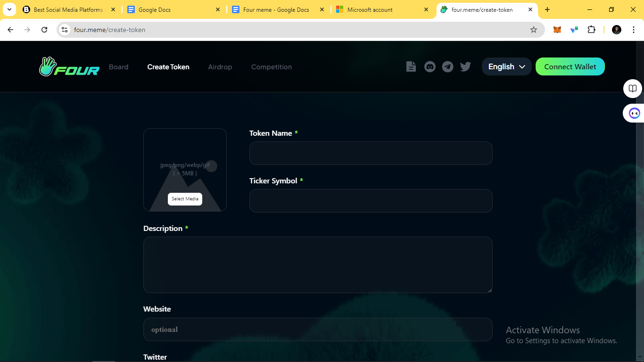This screenshot has width=644, height=362.
Task: Open the MetaMask fox extension
Action: tap(557, 30)
